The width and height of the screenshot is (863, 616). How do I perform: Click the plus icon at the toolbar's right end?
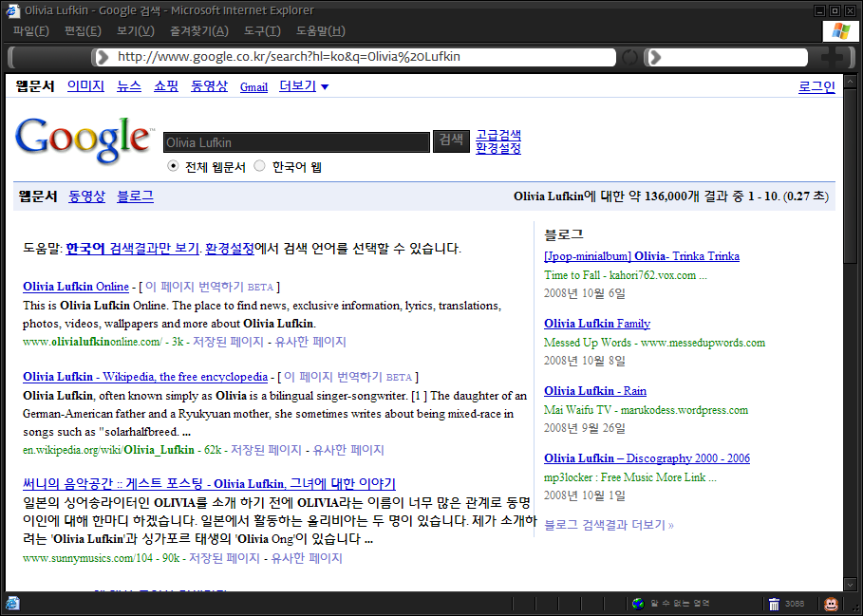832,57
